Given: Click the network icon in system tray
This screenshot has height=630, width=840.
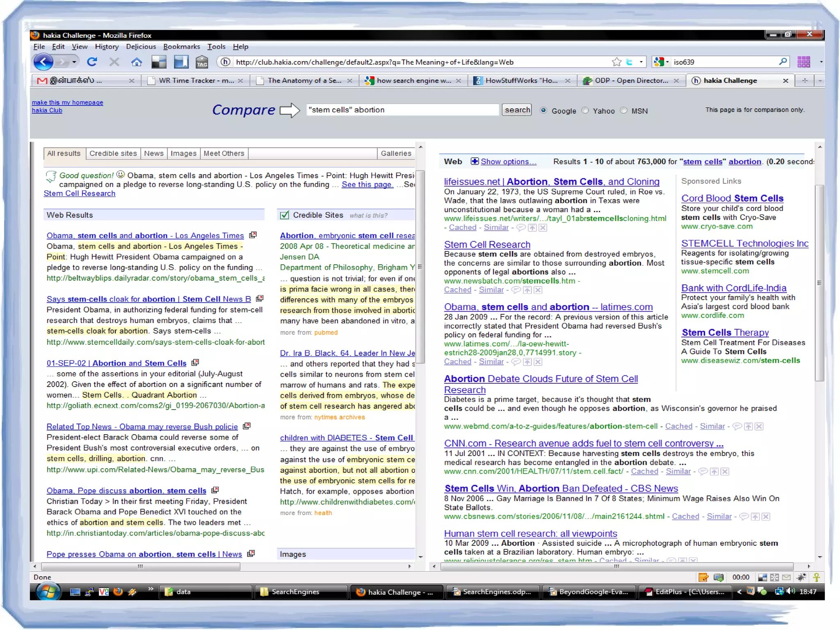Looking at the screenshot, I should point(779,591).
